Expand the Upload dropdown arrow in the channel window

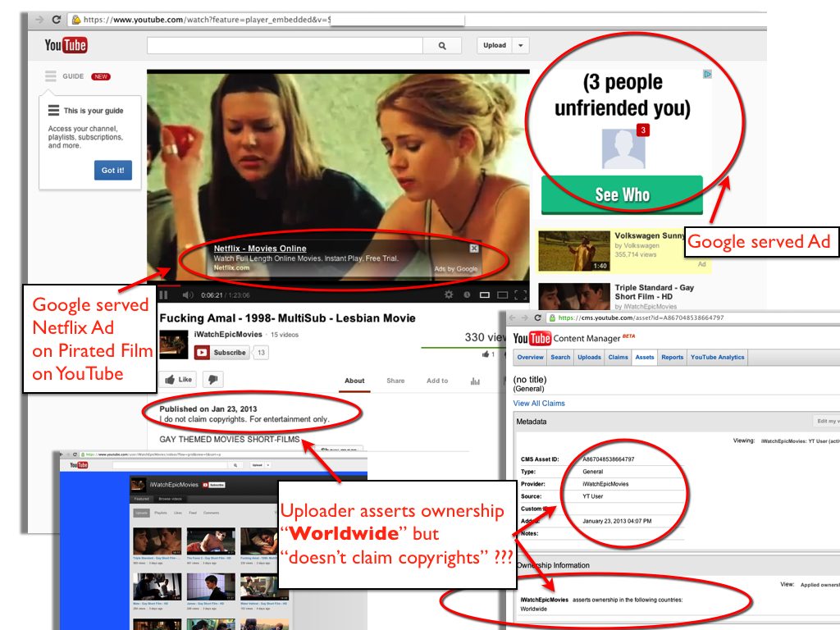[268, 465]
